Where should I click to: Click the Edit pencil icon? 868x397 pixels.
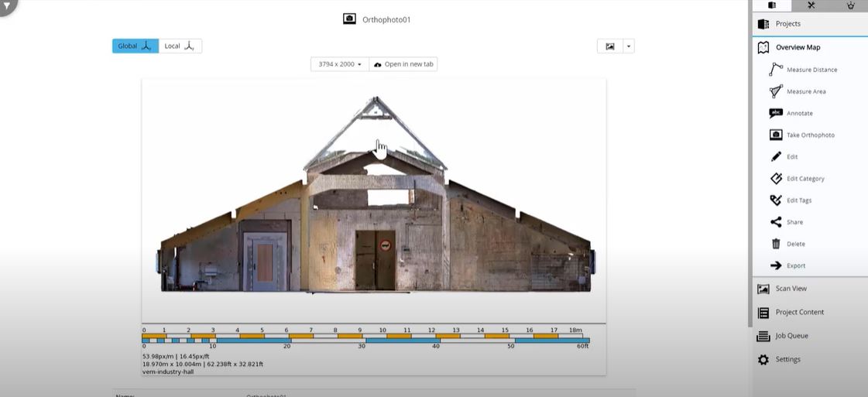[776, 156]
